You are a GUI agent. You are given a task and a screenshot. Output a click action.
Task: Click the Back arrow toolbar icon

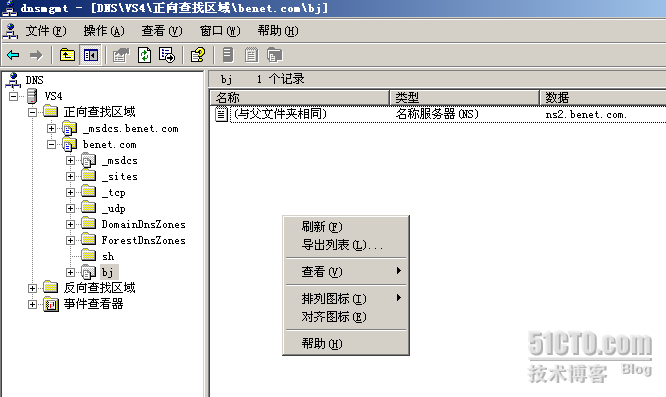click(x=14, y=55)
